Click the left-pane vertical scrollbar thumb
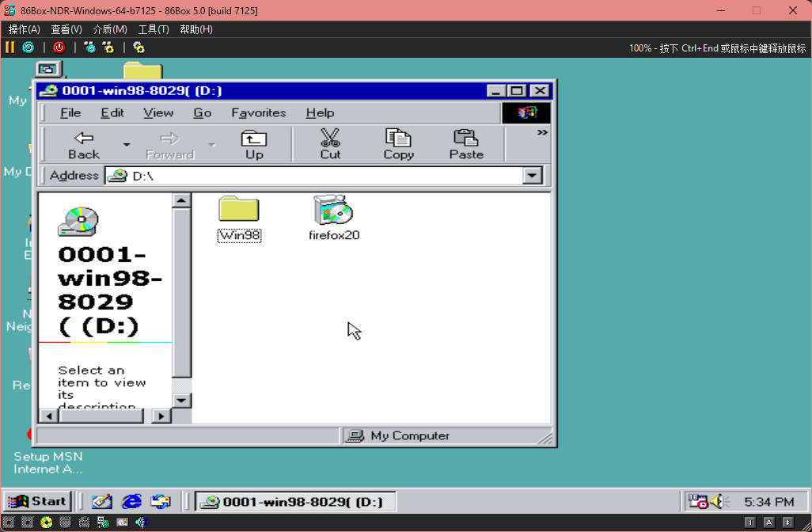Viewport: 812px width, 532px height. [x=181, y=293]
